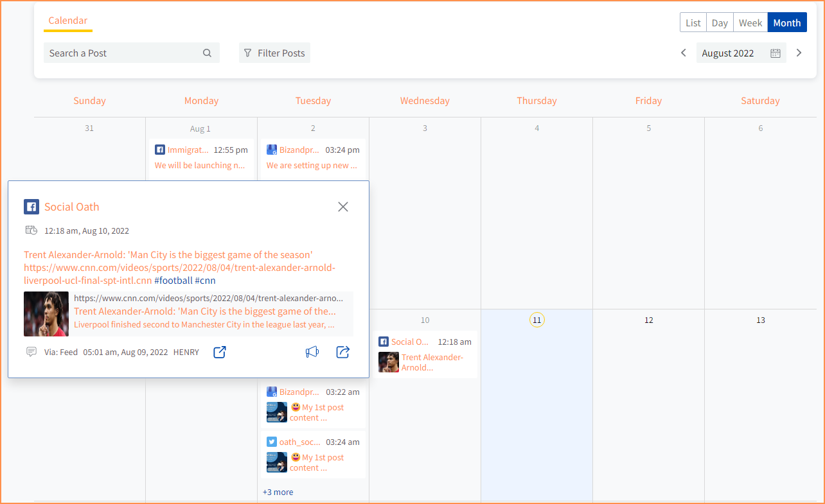Click the share icon in the popup footer
Screen dimensions: 825x504
coord(342,352)
